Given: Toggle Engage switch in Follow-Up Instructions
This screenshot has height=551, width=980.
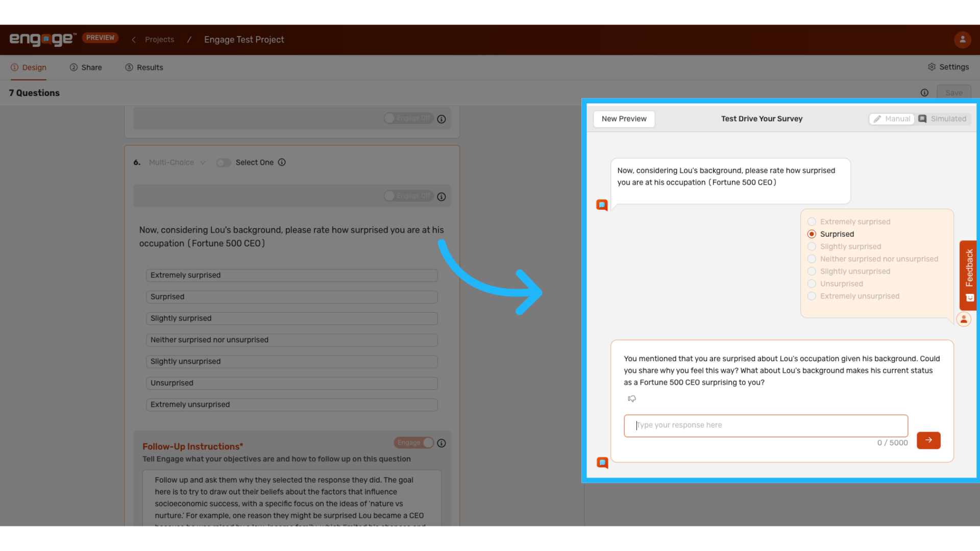Looking at the screenshot, I should [413, 443].
